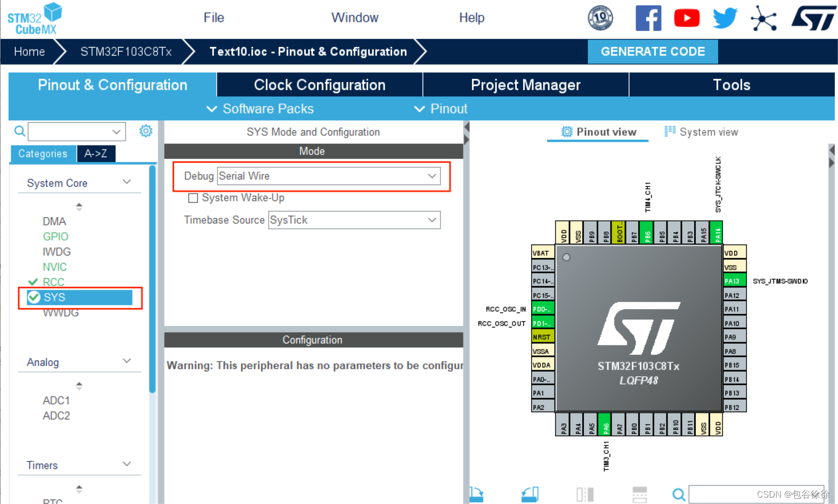Click the search magnifier in categories panel
838x504 pixels.
20,131
